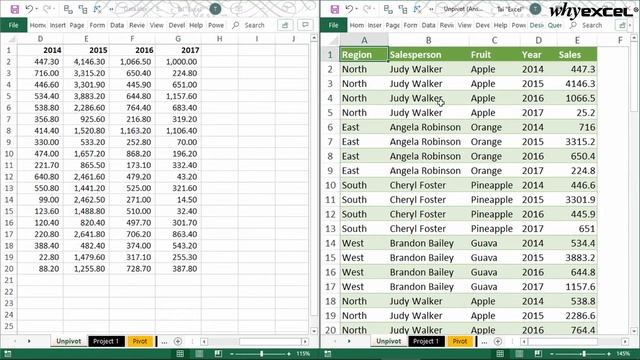Click 115% zoom level in left window
This screenshot has width=640, height=360.
coord(303,354)
